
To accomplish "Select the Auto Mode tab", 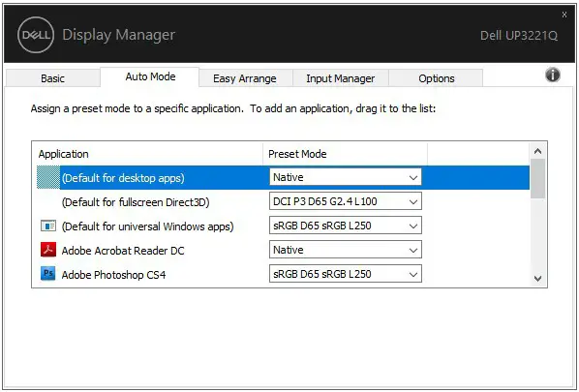I will click(150, 76).
